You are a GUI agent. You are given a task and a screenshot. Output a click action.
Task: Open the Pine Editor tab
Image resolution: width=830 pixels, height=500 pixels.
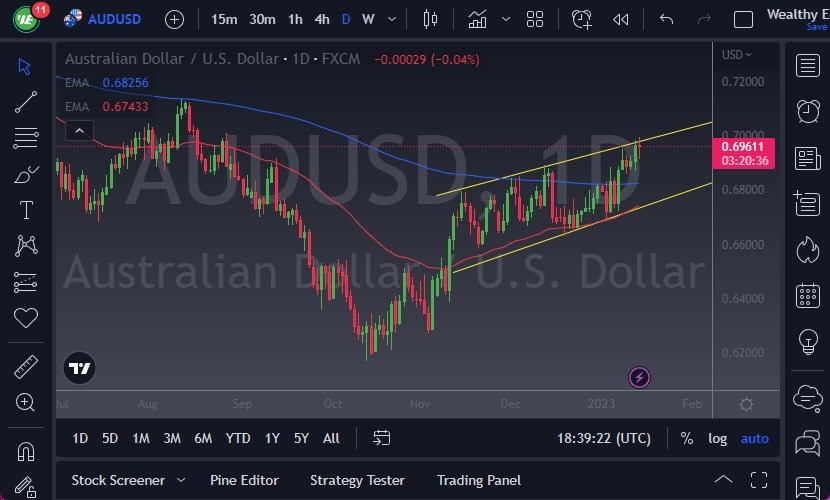(x=244, y=480)
